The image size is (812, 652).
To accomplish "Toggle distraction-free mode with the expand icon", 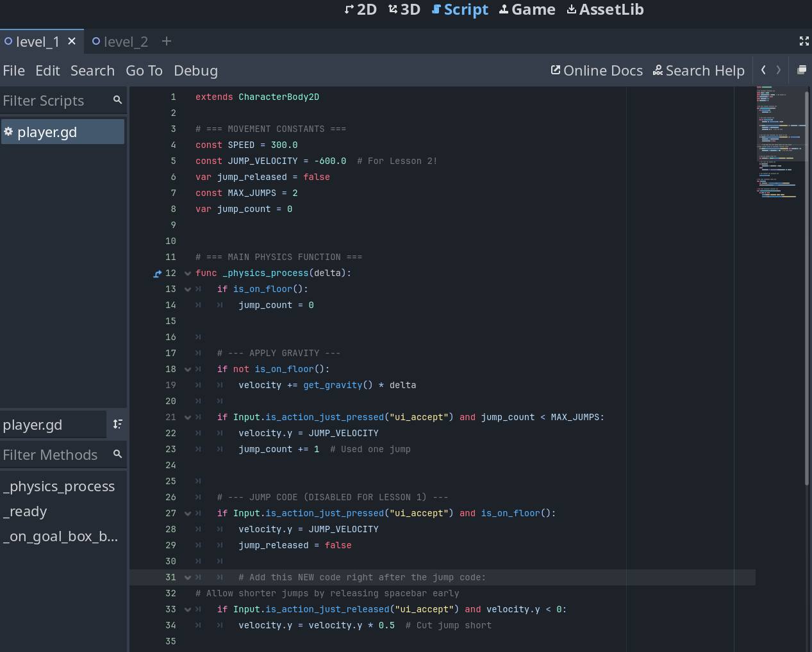I will pos(804,41).
